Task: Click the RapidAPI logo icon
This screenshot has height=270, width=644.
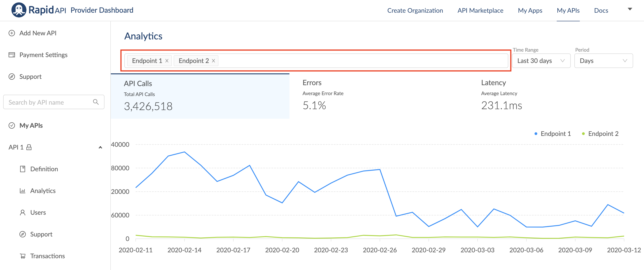Action: (x=19, y=10)
